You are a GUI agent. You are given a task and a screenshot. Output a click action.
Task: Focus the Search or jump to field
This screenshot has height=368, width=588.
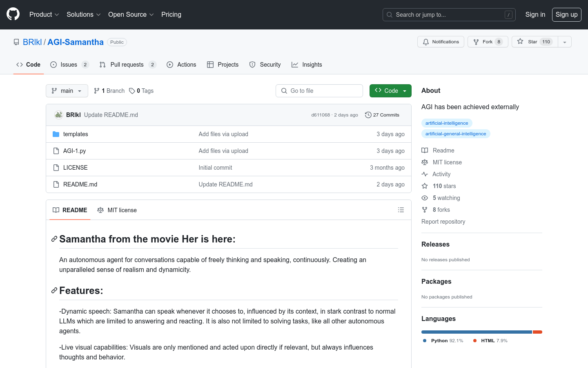point(449,15)
